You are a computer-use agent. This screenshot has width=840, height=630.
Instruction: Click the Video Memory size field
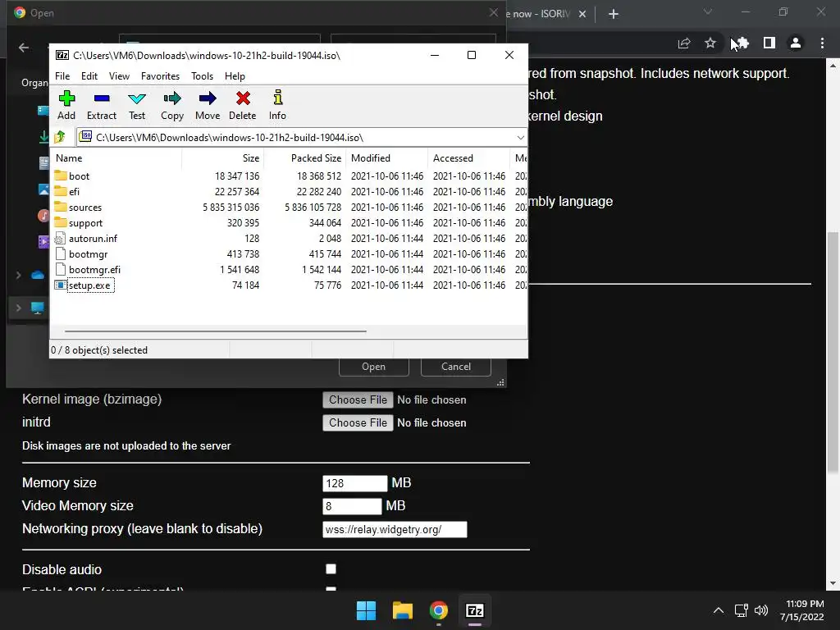(352, 506)
